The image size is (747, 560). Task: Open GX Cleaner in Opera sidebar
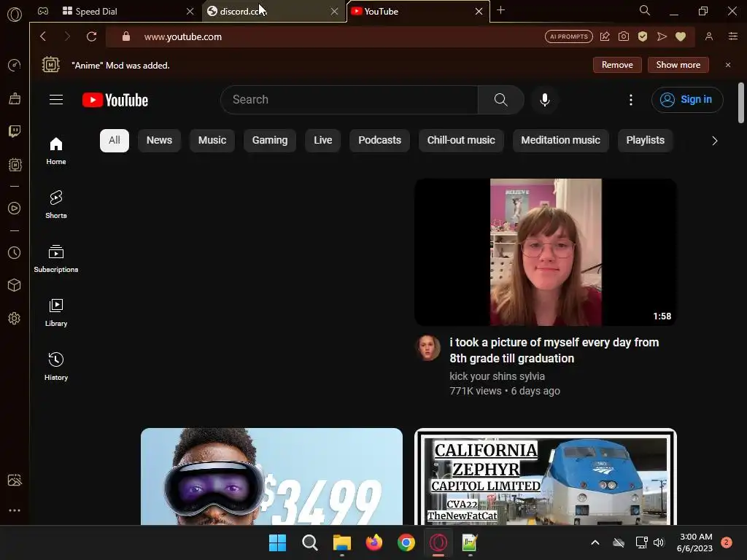coord(15,98)
